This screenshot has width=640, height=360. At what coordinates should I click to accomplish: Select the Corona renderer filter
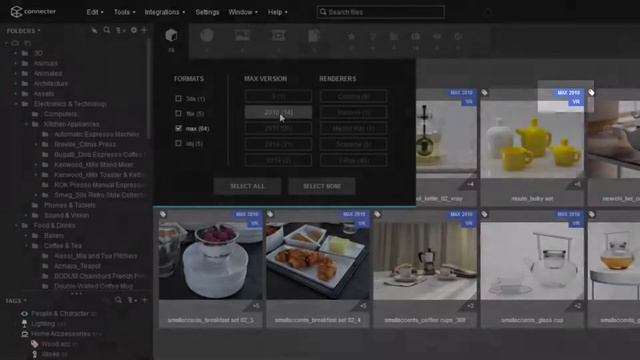coord(353,96)
